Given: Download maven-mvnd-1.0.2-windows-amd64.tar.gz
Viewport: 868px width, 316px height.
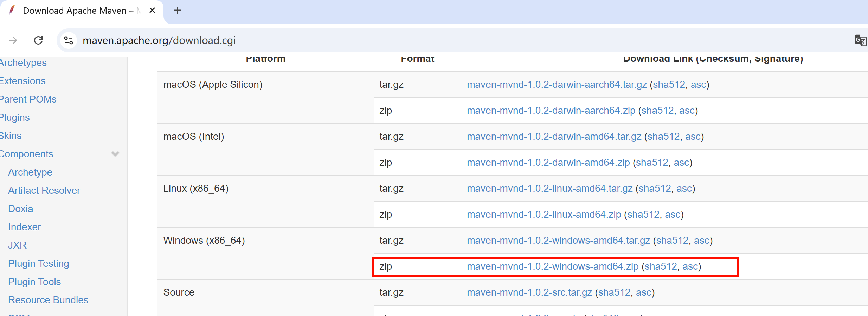Looking at the screenshot, I should (559, 241).
